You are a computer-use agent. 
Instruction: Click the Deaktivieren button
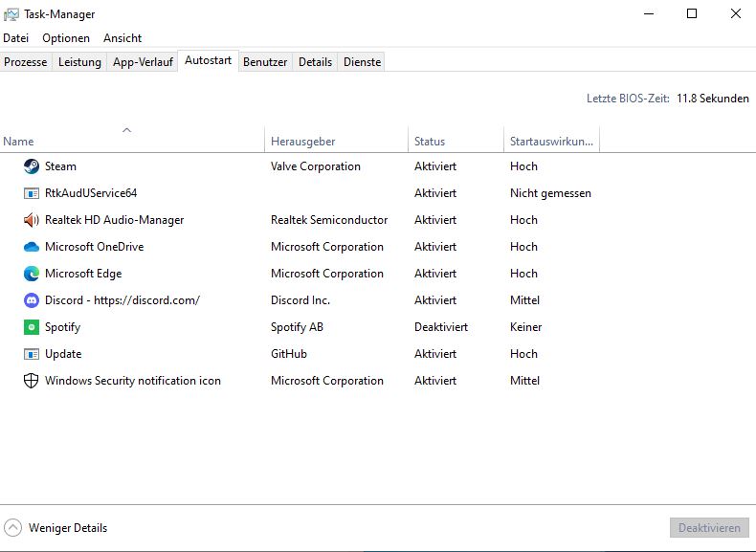pos(709,528)
